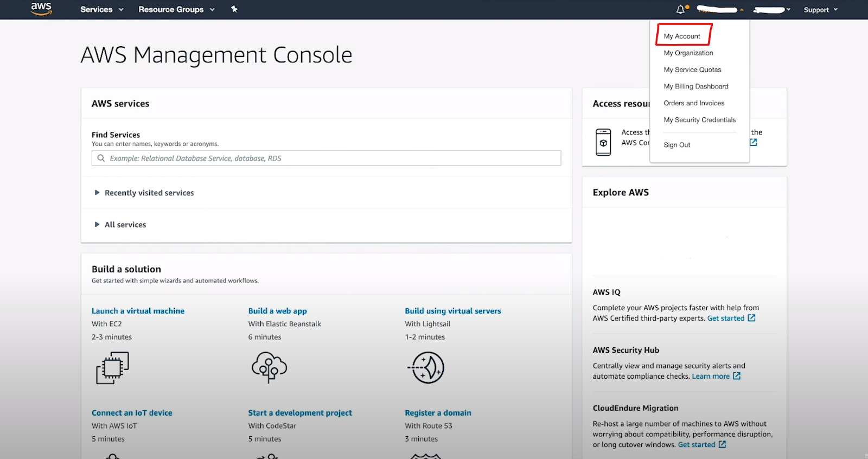
Task: Open the Resource Groups dropdown
Action: click(x=176, y=9)
